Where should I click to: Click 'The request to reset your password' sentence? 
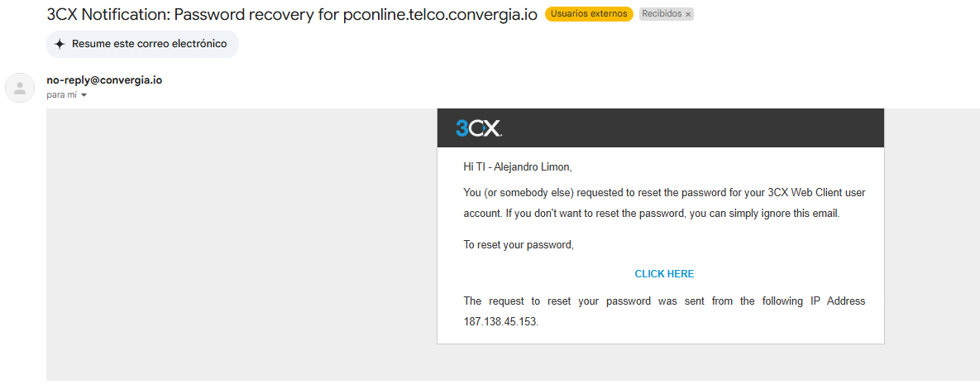pos(664,301)
